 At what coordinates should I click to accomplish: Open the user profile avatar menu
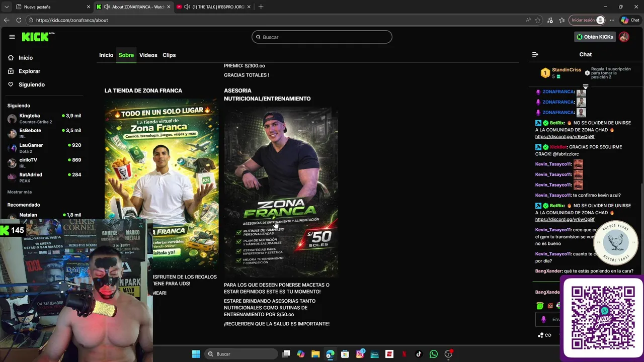tap(624, 37)
